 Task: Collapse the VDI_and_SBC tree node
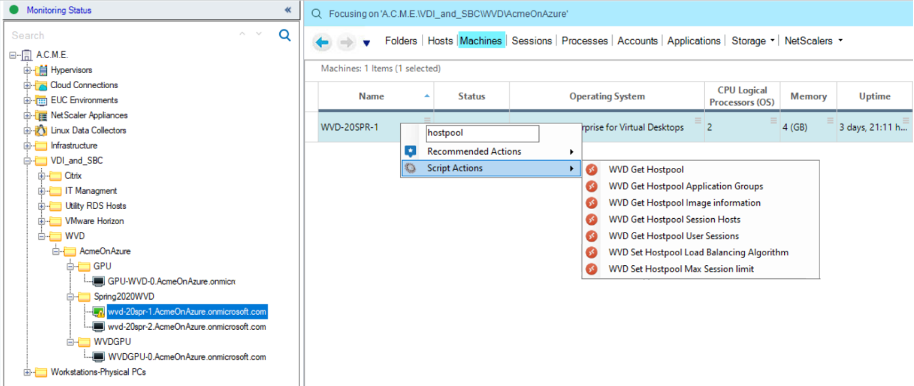pos(27,161)
